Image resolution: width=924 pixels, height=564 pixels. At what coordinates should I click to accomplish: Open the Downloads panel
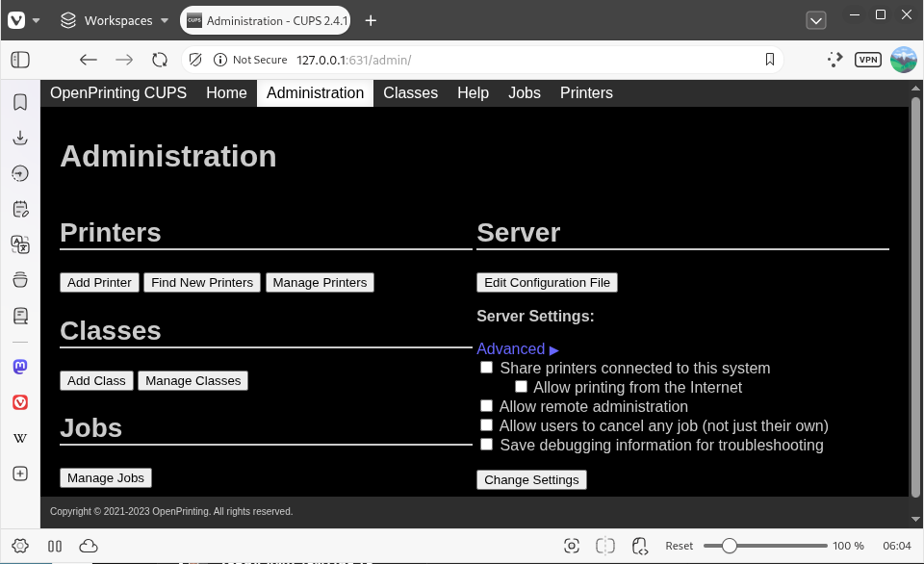[20, 138]
